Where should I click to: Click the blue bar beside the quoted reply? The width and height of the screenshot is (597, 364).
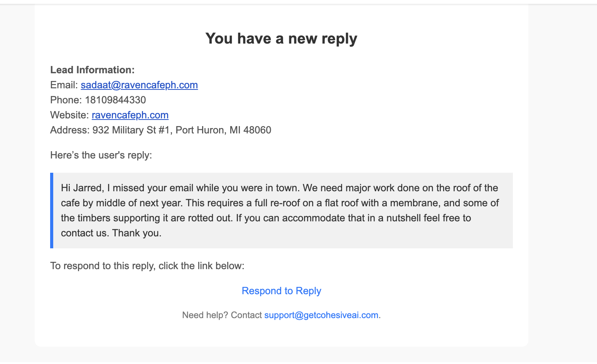pyautogui.click(x=52, y=211)
